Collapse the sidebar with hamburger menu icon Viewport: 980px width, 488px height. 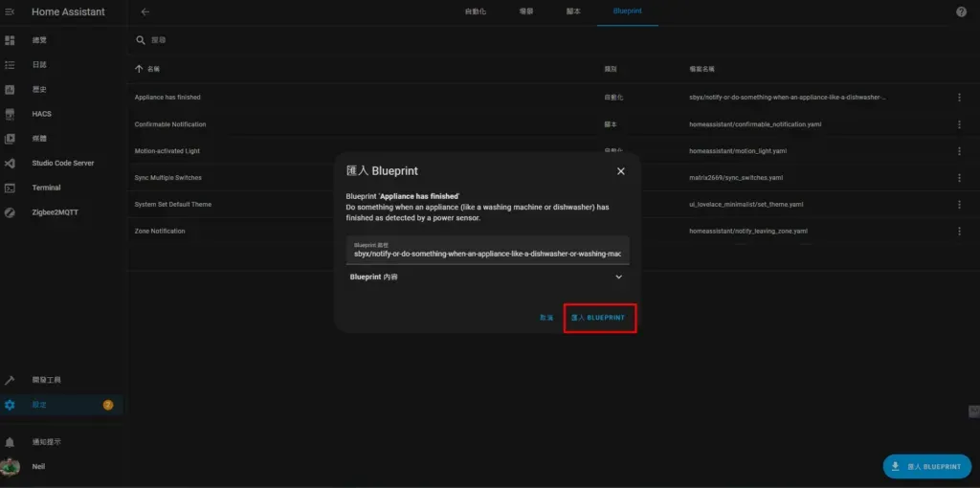[x=10, y=12]
